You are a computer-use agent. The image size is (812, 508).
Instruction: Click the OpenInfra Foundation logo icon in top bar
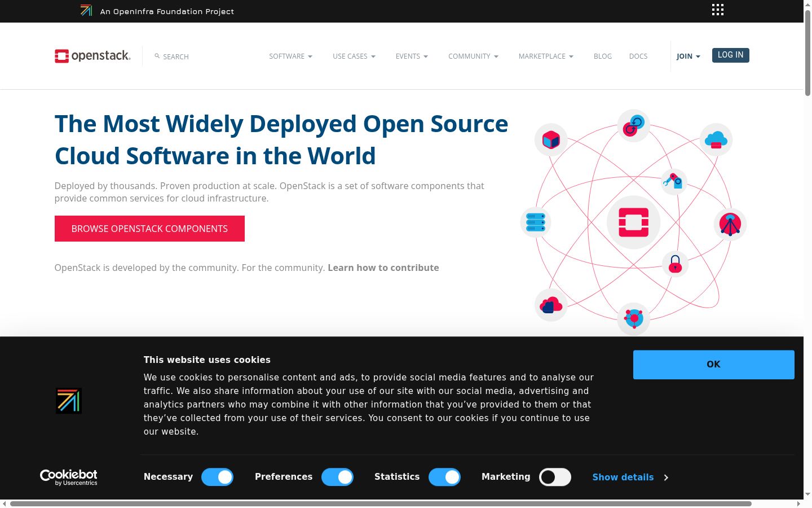[x=86, y=10]
